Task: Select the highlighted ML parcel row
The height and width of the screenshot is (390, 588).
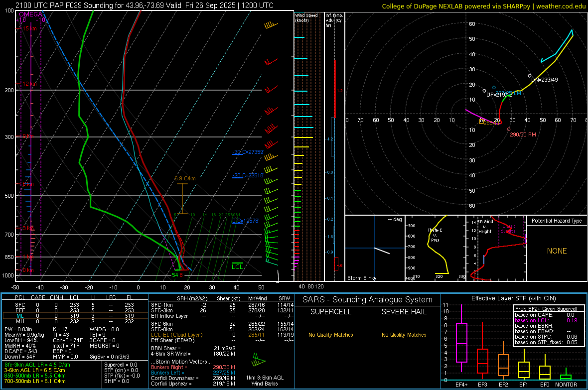Action: [75, 316]
